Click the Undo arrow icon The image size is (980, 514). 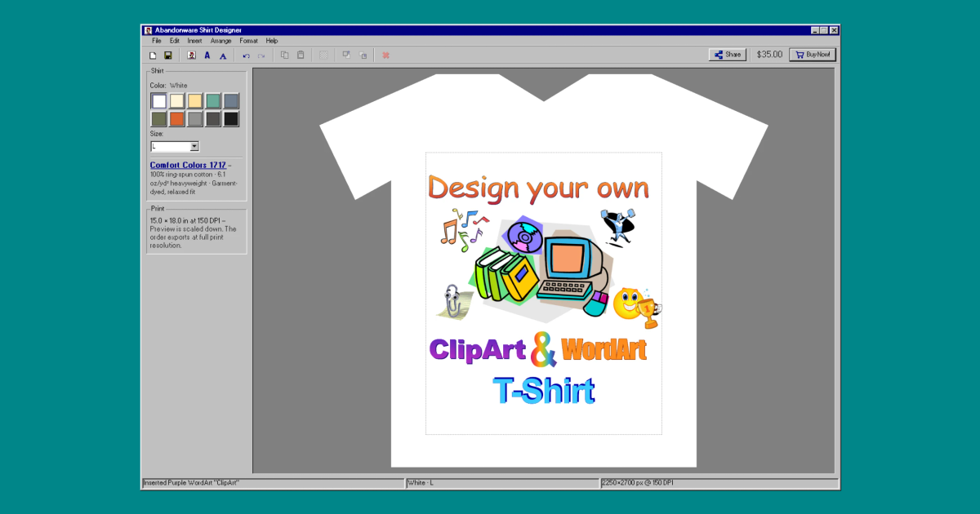[x=246, y=55]
